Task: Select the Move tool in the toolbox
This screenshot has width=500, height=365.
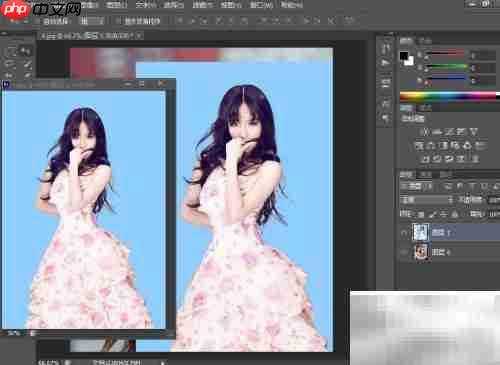Action: tap(26, 51)
